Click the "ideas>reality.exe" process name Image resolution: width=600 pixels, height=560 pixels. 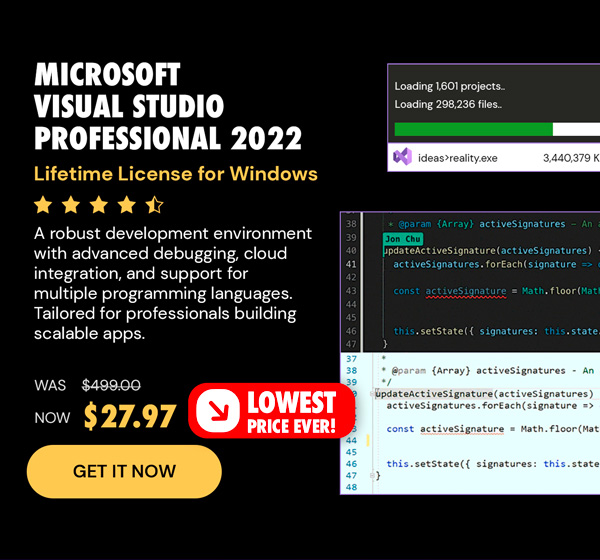coord(458,158)
